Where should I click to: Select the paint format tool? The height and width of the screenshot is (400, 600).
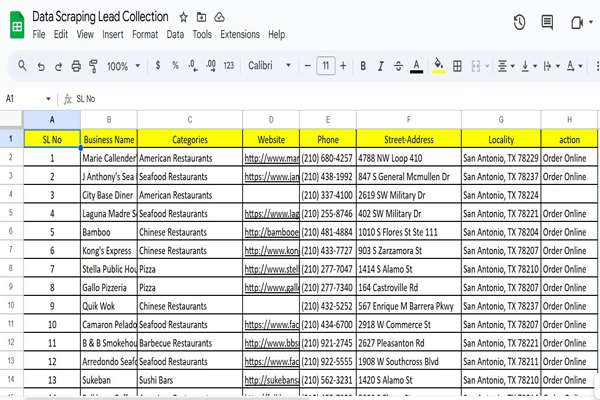[93, 66]
